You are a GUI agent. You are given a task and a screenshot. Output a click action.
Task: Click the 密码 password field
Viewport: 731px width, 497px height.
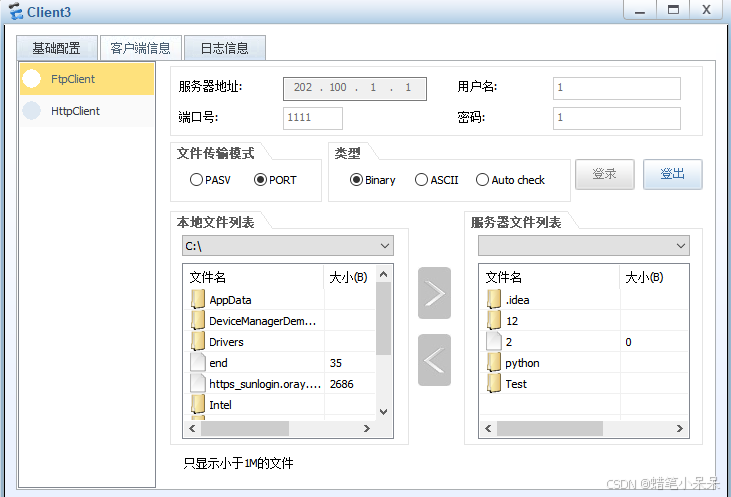[617, 118]
